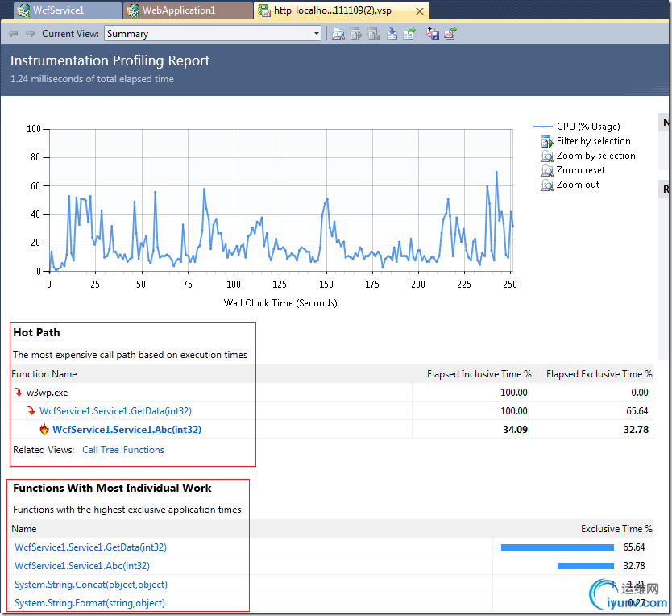Open System.String.Concat(object,object) function link
Image resolution: width=672 pixels, height=616 pixels.
[x=91, y=585]
